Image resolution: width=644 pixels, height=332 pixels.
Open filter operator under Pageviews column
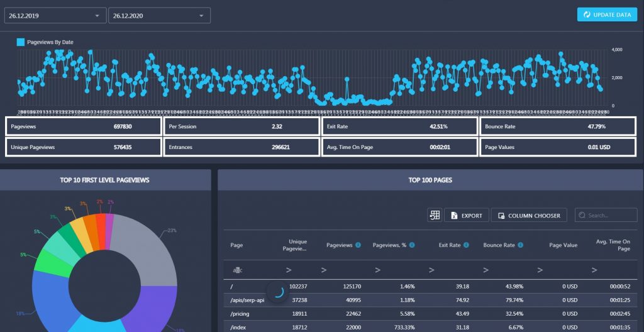coord(324,270)
